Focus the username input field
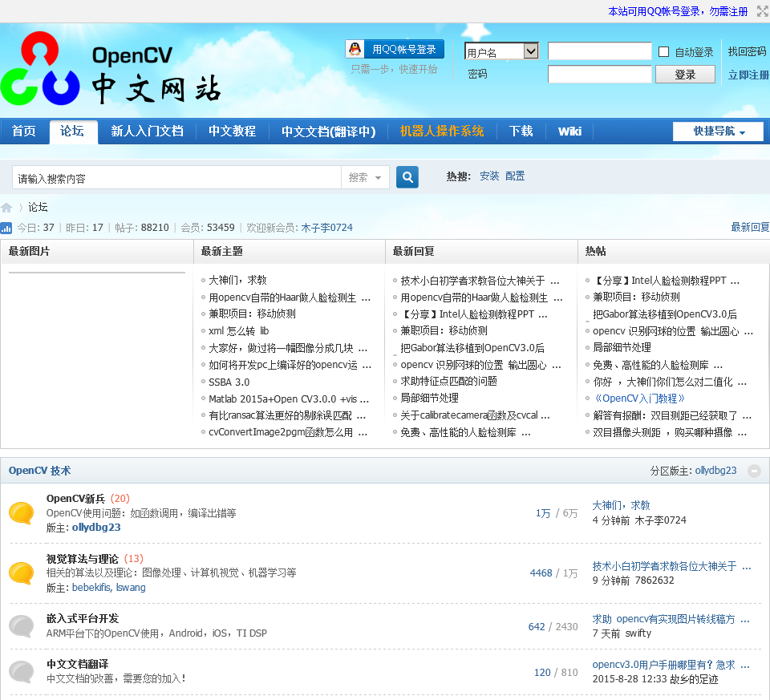Screen dimensions: 770x700 (x=600, y=51)
